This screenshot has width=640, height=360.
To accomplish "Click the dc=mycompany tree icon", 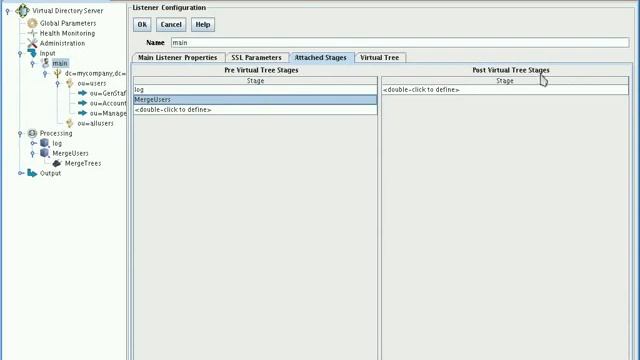I will [x=58, y=73].
